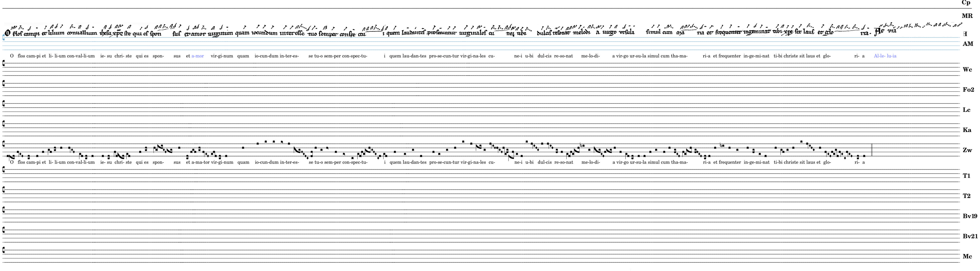Select the Zw source label
The width and height of the screenshot is (980, 271).
tap(967, 151)
